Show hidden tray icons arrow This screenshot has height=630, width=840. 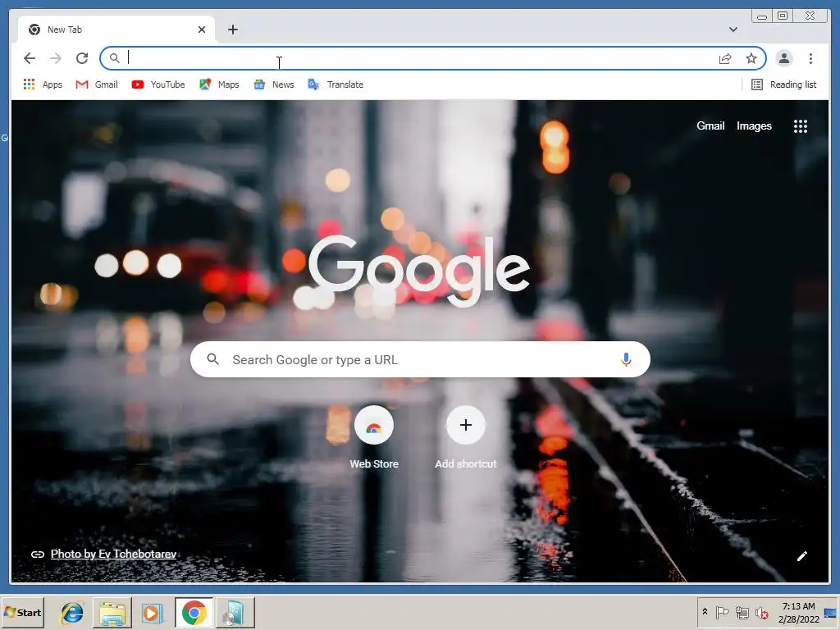point(705,612)
